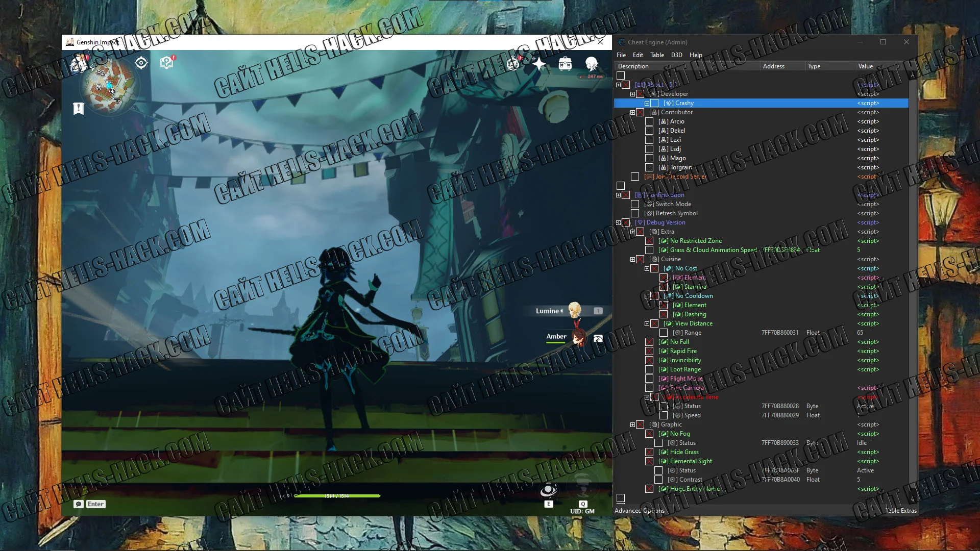Toggle the Switch Mode checkbox

(635, 204)
